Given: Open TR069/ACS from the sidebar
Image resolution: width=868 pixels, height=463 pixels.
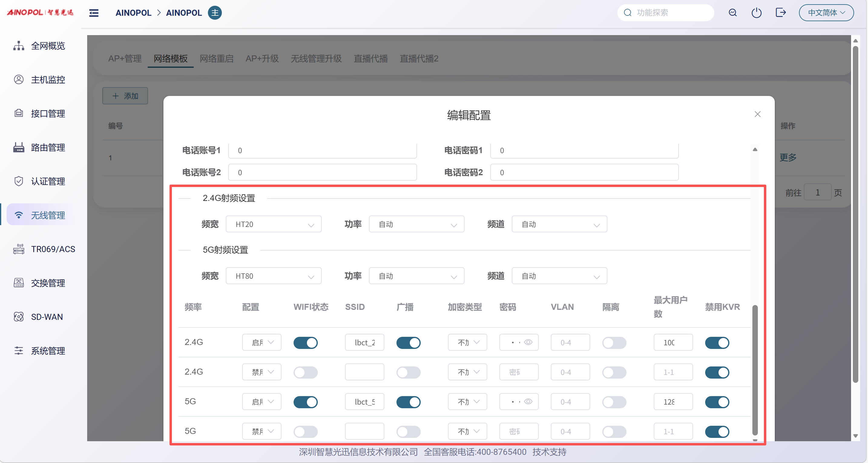Looking at the screenshot, I should (53, 249).
